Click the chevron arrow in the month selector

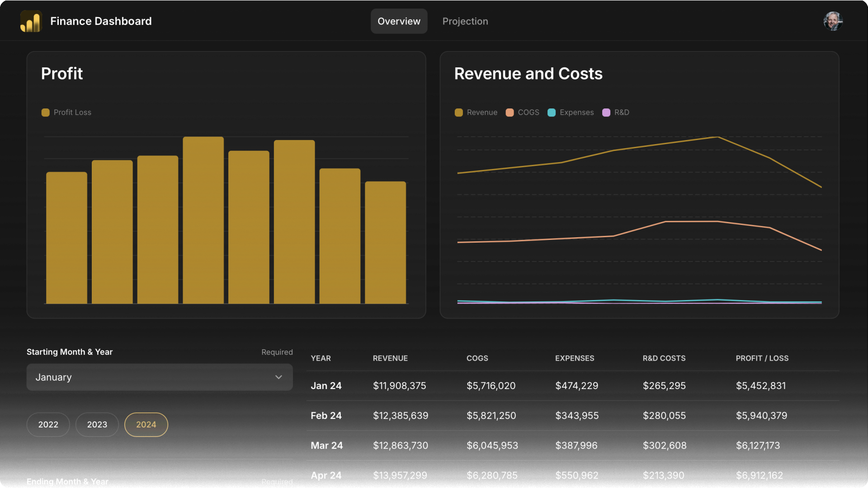point(278,377)
